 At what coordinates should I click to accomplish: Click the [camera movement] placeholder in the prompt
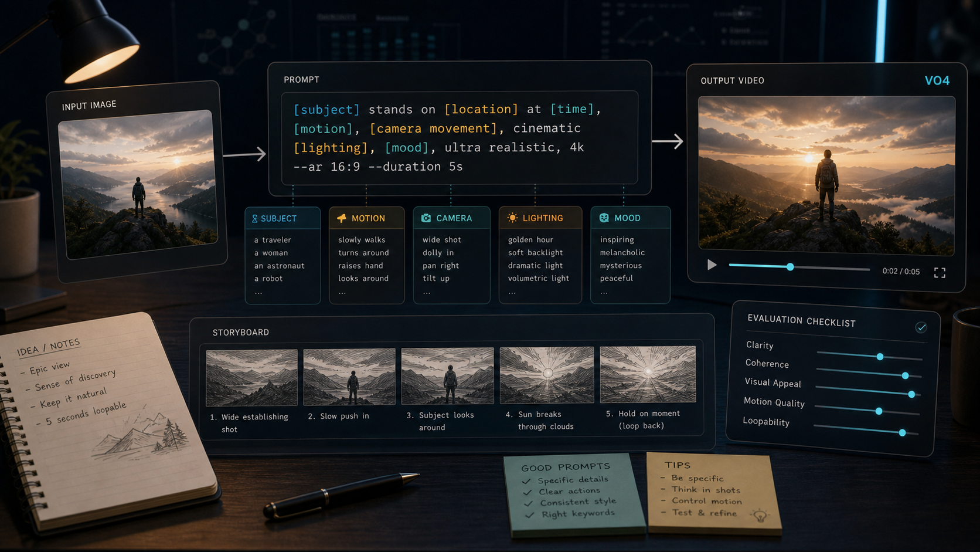coord(433,128)
